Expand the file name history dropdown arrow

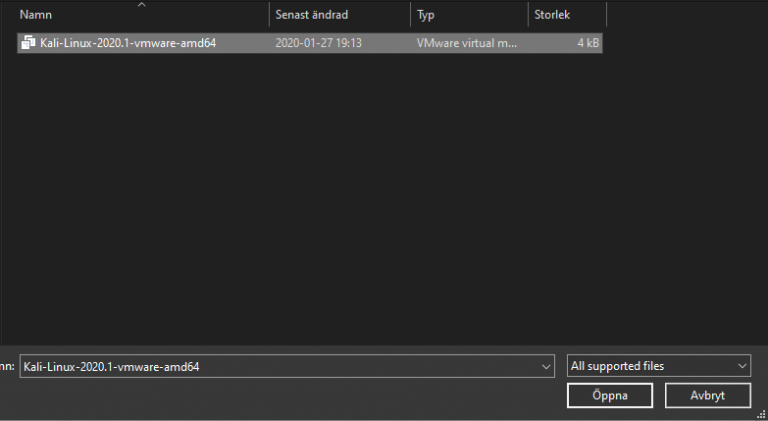pos(545,367)
